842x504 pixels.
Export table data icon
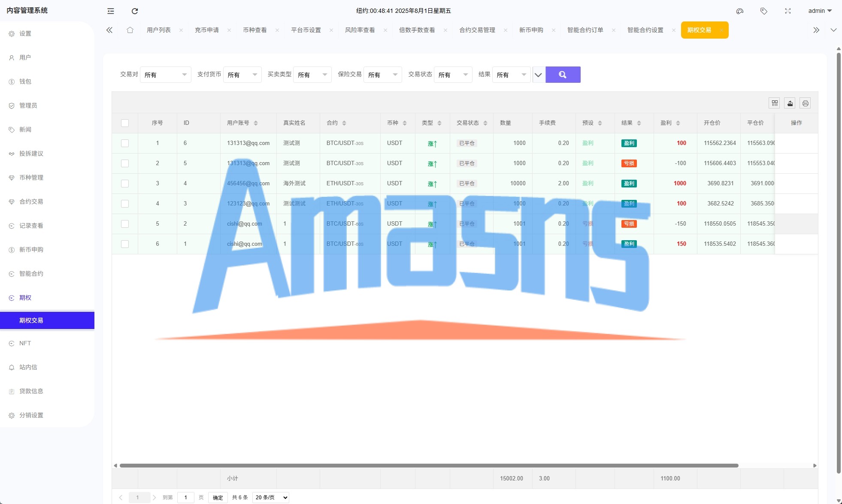790,103
